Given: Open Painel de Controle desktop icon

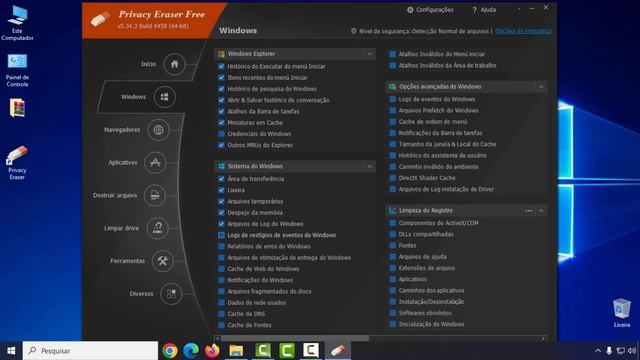Looking at the screenshot, I should (17, 70).
